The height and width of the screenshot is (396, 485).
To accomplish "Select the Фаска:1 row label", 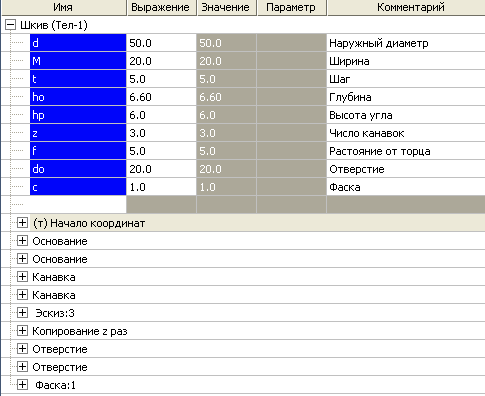I will (55, 385).
